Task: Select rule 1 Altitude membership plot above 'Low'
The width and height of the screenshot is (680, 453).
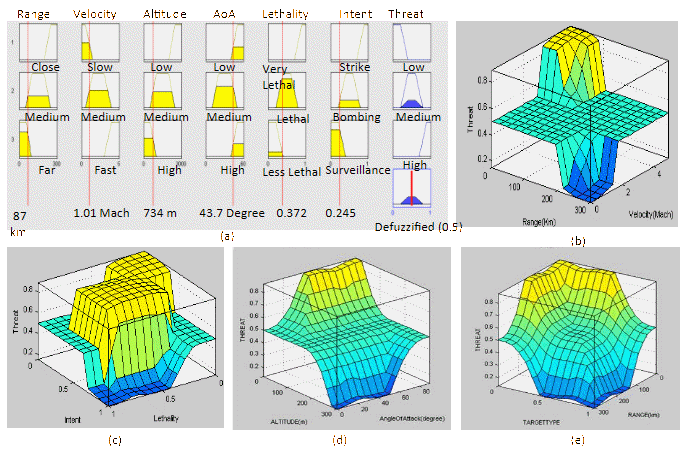Action: (x=163, y=42)
